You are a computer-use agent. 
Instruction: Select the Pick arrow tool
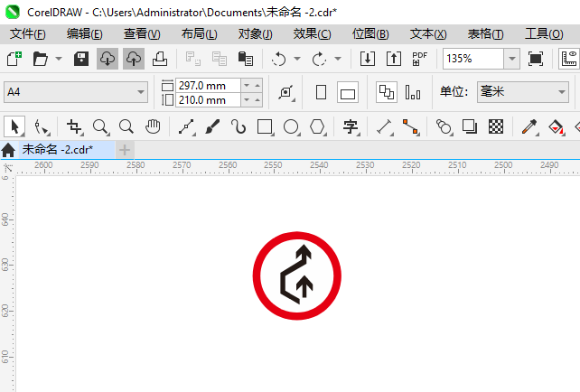[14, 126]
